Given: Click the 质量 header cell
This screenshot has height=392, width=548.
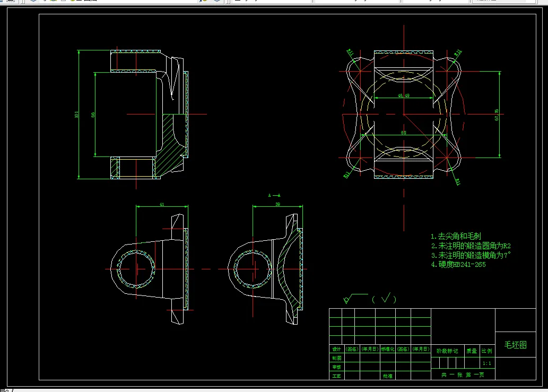Looking at the screenshot, I should [x=472, y=351].
